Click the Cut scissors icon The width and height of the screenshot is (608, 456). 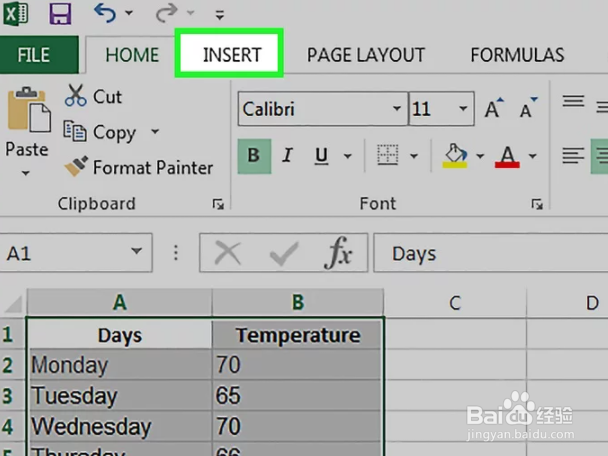tap(76, 96)
